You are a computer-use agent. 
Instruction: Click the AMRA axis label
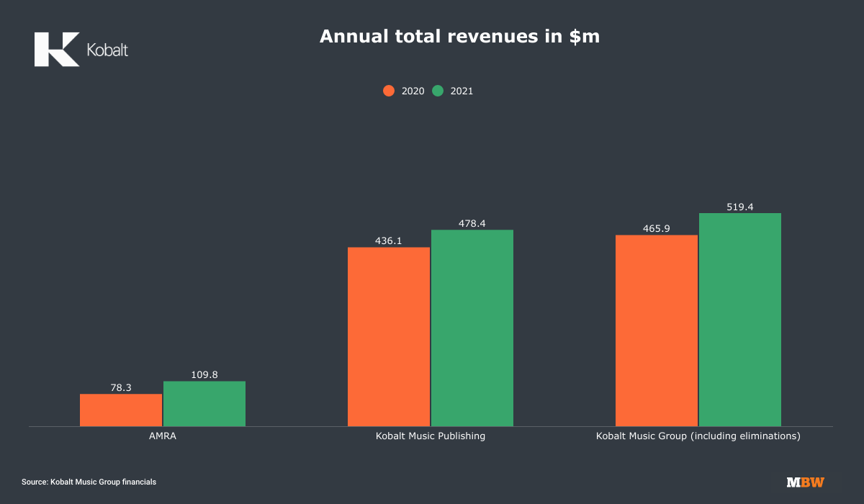[163, 436]
